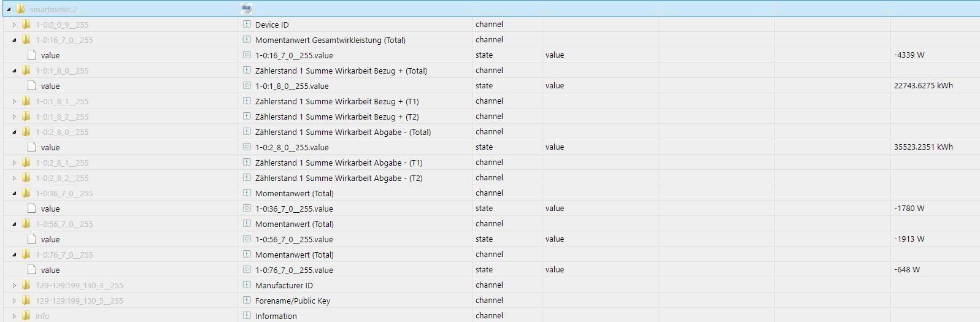Click the -648 W value cell
Image resolution: width=980 pixels, height=322 pixels.
click(906, 270)
